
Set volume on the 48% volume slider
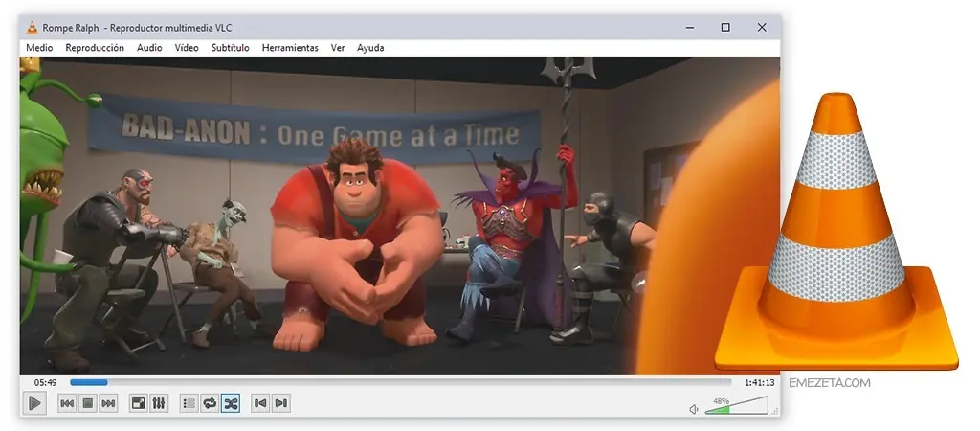point(736,405)
